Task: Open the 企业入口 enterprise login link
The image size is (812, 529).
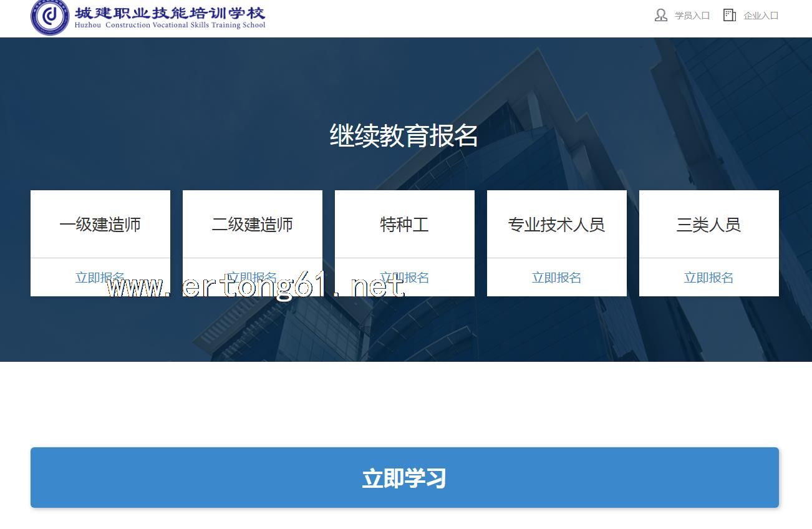Action: click(x=761, y=16)
